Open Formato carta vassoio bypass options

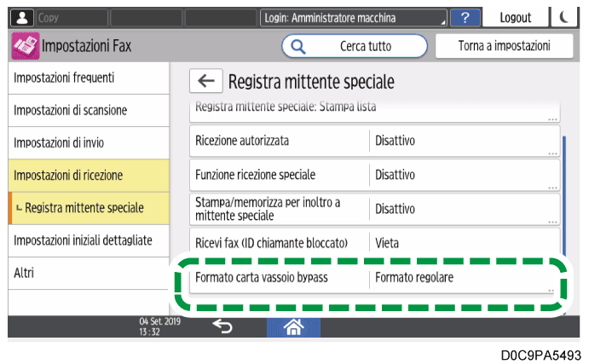[x=374, y=279]
